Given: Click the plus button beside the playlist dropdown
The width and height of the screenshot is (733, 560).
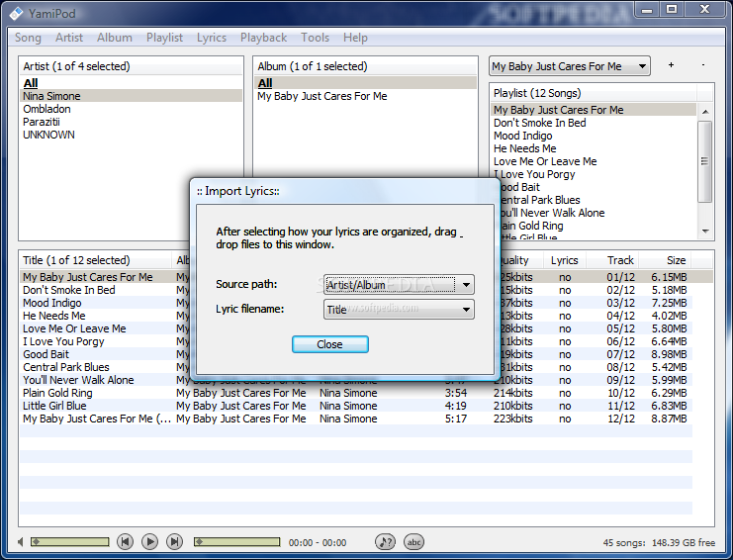Looking at the screenshot, I should pos(671,65).
